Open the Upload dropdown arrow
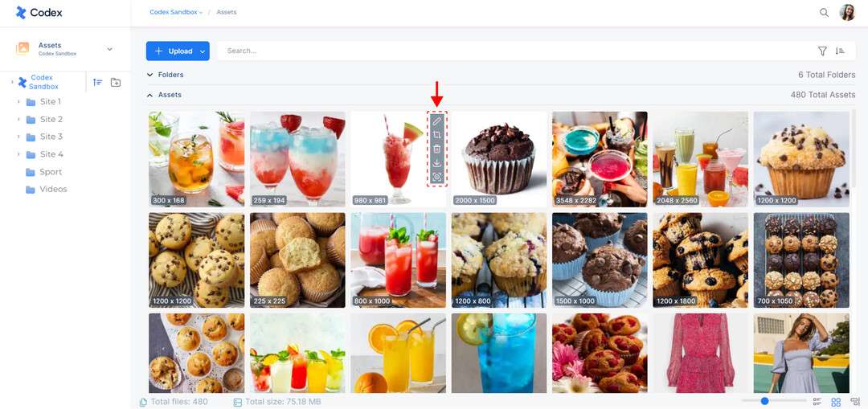The height and width of the screenshot is (409, 868). [203, 51]
